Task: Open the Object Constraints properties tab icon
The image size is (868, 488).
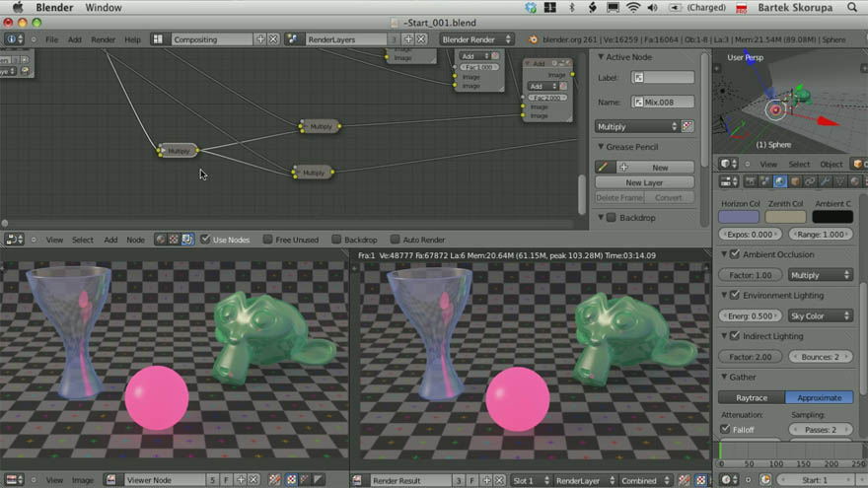Action: click(x=810, y=181)
